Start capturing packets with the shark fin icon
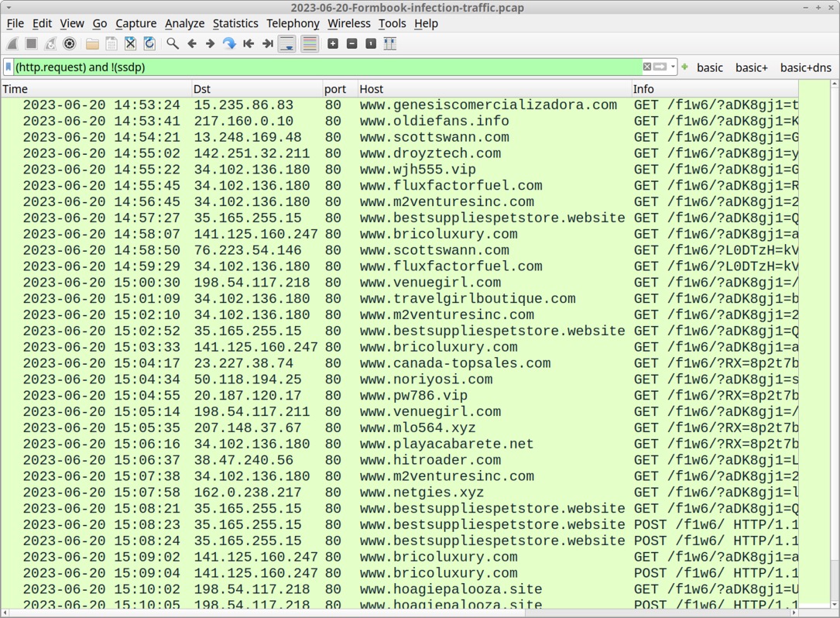Image resolution: width=840 pixels, height=618 pixels. point(12,44)
